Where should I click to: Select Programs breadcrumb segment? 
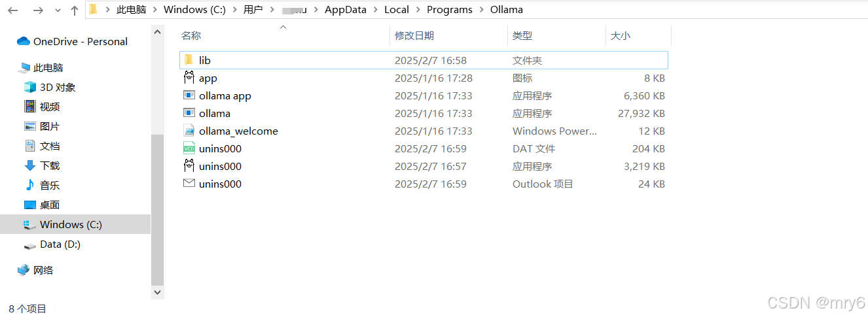[449, 10]
